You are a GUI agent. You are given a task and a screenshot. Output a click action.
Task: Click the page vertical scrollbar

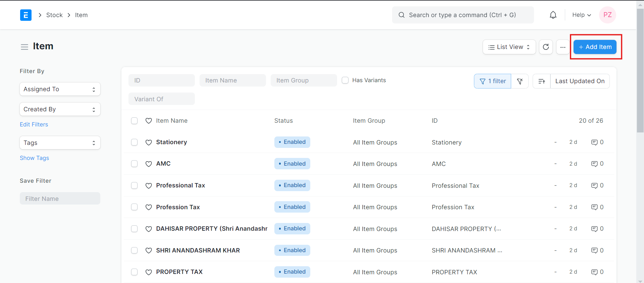tap(640, 70)
